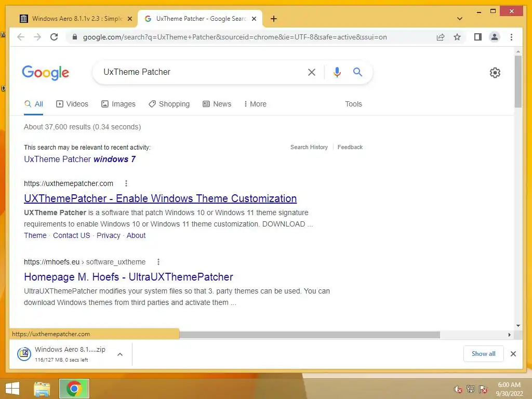532x399 pixels.
Task: Switch to Images results
Action: 118,104
